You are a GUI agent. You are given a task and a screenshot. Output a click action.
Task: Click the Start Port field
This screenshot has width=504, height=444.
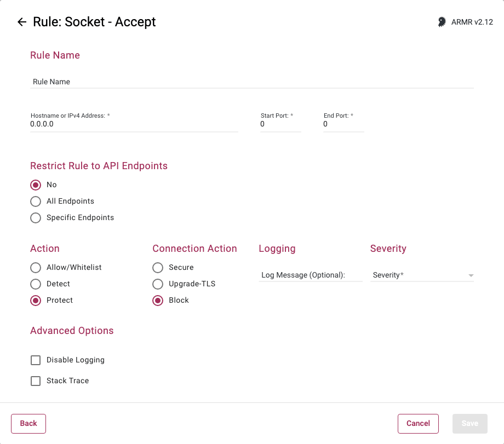tap(280, 124)
